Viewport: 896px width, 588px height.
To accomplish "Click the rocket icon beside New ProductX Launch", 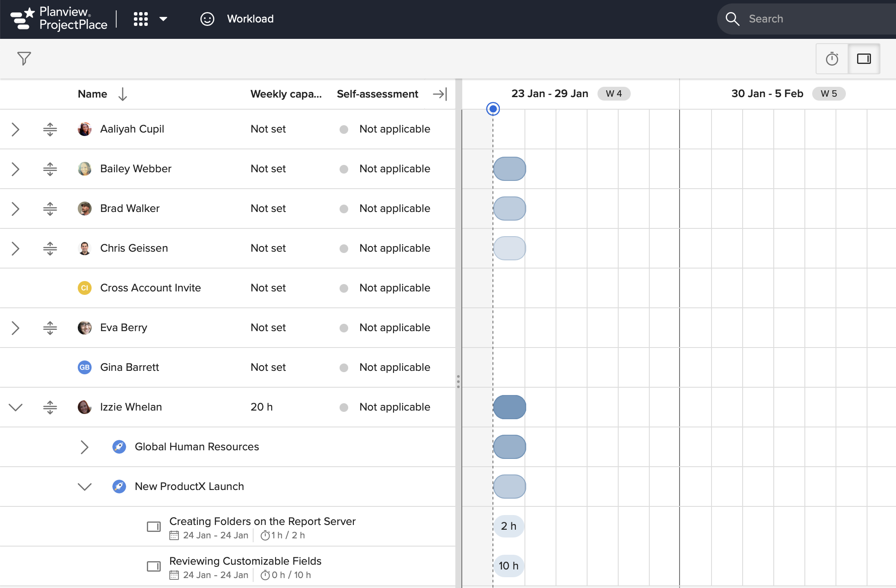I will [x=119, y=486].
